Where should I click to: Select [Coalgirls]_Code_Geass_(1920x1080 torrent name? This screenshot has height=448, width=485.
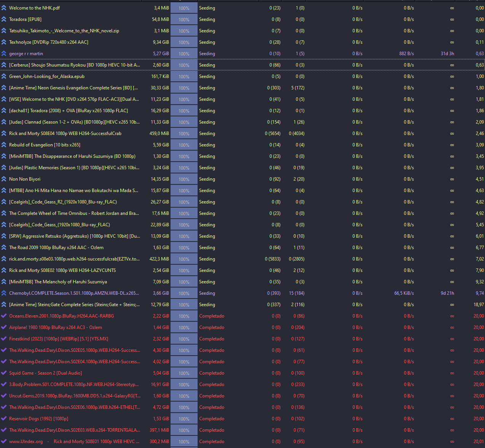coord(59,225)
